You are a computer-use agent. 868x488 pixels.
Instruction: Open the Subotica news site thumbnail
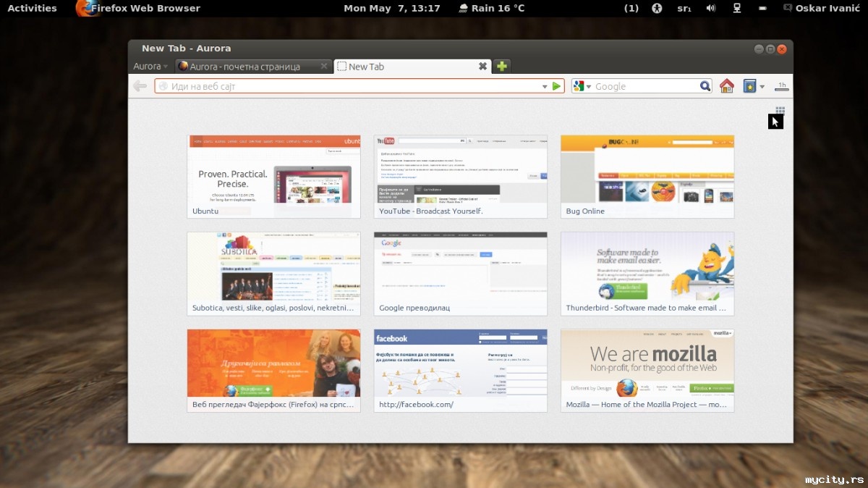click(273, 274)
